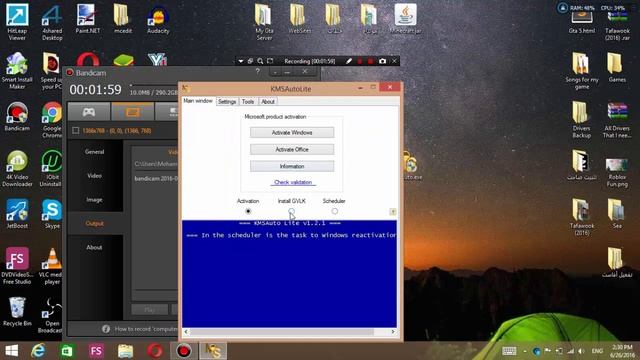Select the VLC media player icon
The height and width of the screenshot is (360, 640).
coord(51,265)
